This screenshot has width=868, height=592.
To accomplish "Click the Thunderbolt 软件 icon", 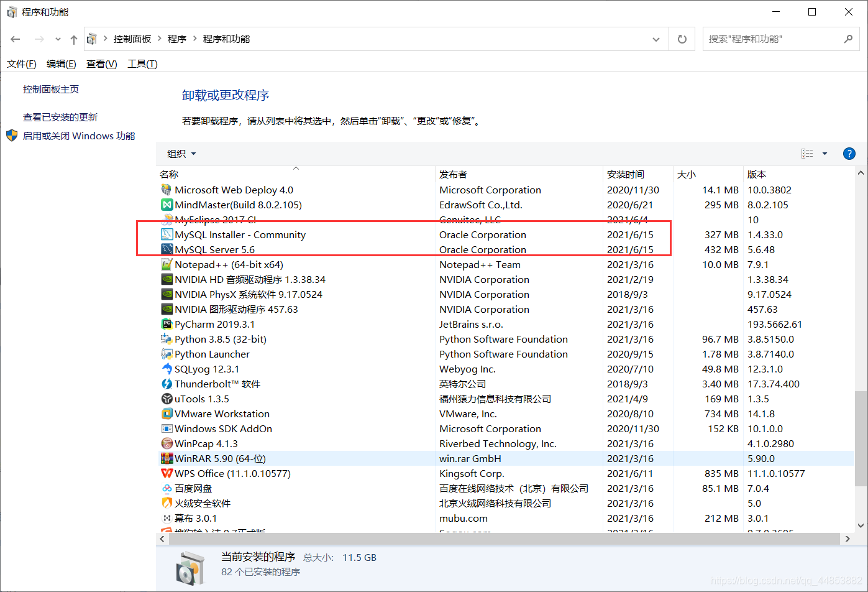I will coord(167,384).
